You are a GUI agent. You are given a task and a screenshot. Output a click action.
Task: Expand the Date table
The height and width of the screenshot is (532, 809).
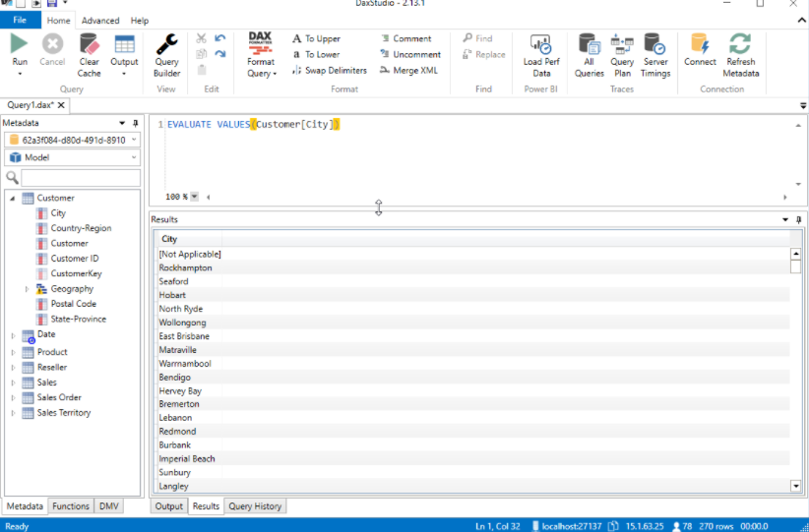14,335
